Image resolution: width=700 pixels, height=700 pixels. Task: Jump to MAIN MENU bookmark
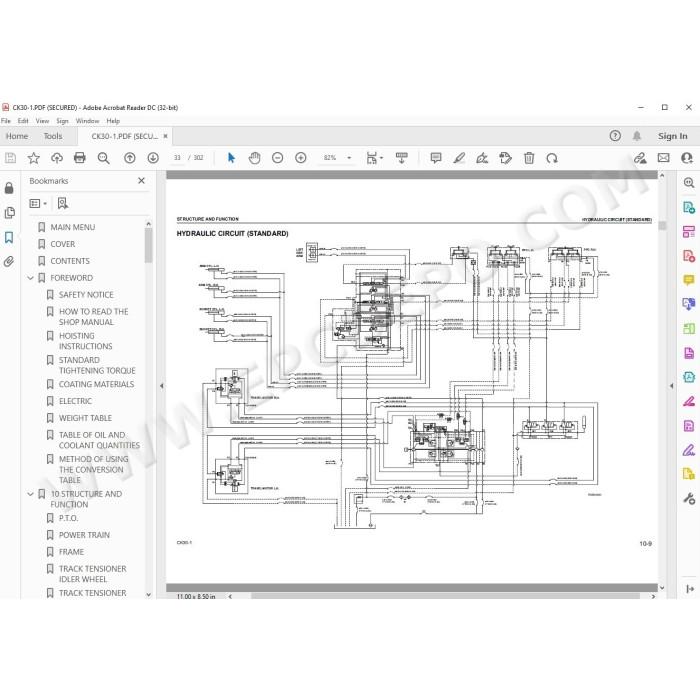coord(73,227)
